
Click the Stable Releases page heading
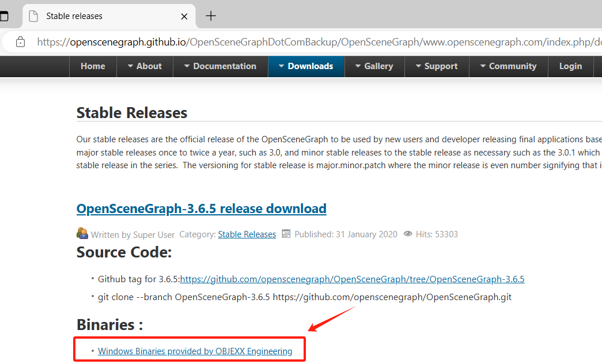coord(132,113)
